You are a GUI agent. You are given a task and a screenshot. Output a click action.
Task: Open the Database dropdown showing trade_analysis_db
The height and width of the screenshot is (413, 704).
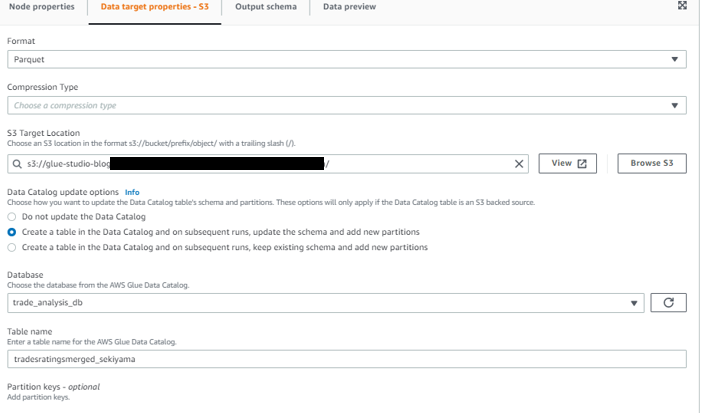tap(326, 303)
